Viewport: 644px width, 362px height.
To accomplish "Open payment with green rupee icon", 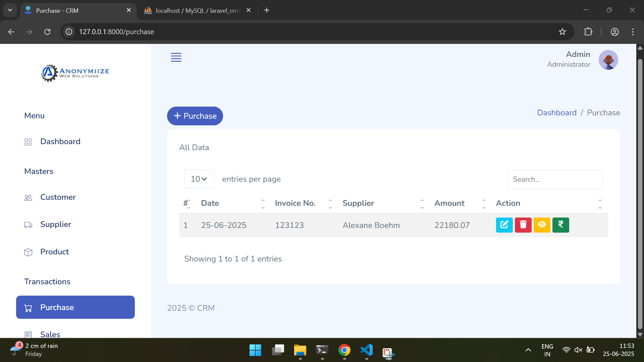I will (x=560, y=225).
